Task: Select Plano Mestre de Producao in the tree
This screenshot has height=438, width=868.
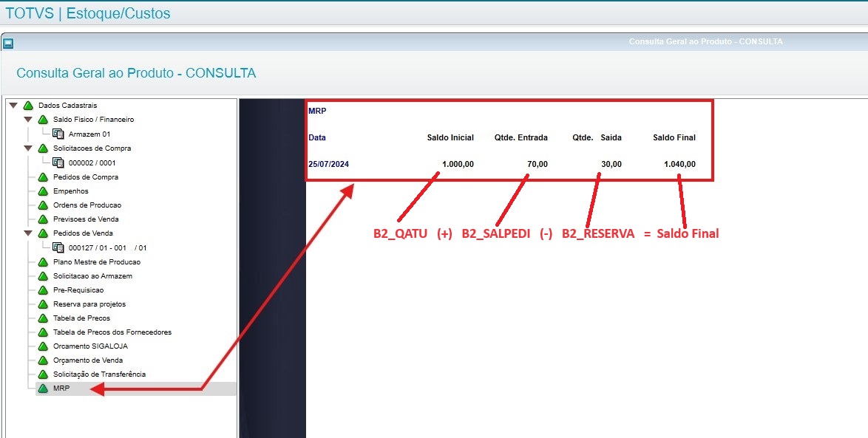Action: tap(97, 262)
